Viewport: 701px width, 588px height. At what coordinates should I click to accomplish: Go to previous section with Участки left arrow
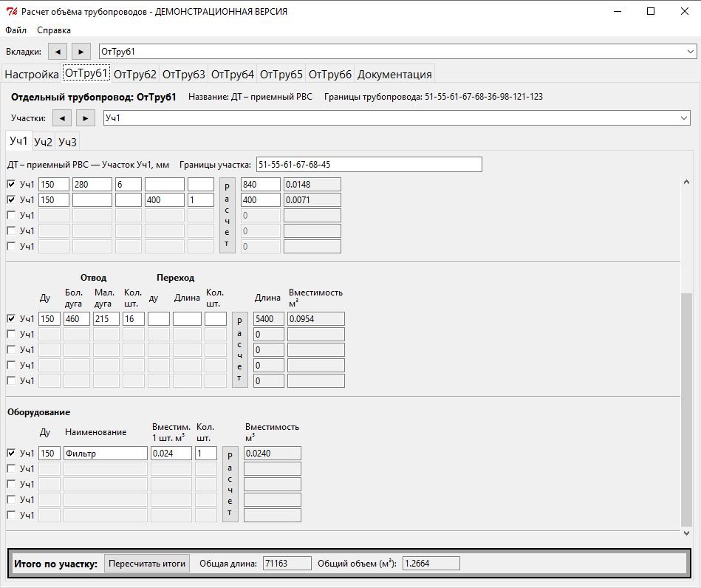(63, 118)
